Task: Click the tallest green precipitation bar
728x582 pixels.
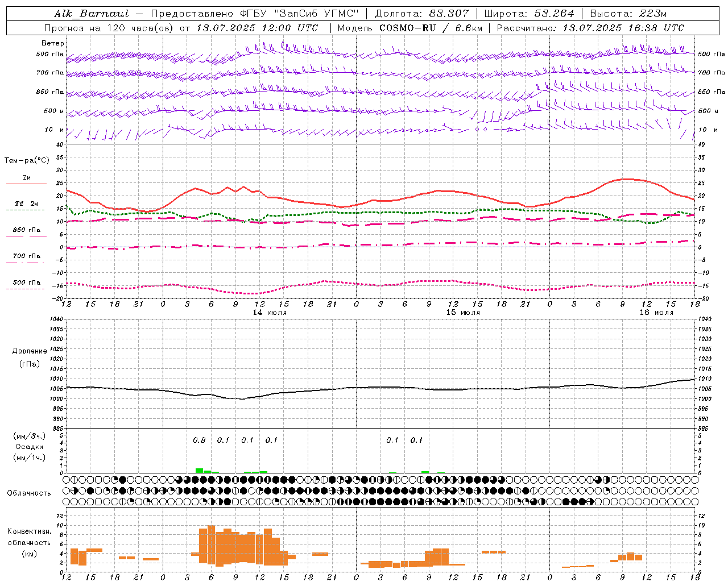Action: (x=199, y=471)
